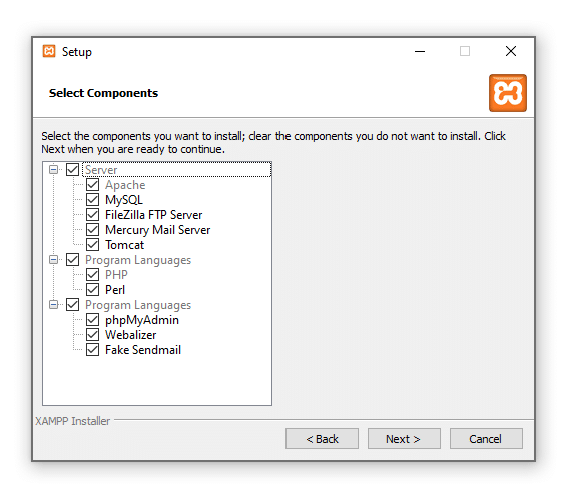Uncheck the phpMyAdmin checkbox
Viewport: 570px width, 496px height.
tap(92, 320)
